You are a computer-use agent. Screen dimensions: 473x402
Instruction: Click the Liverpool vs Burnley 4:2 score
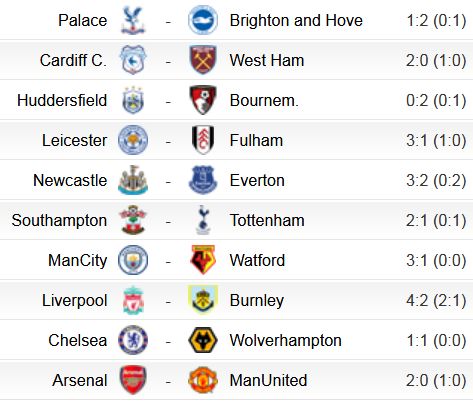(x=436, y=301)
